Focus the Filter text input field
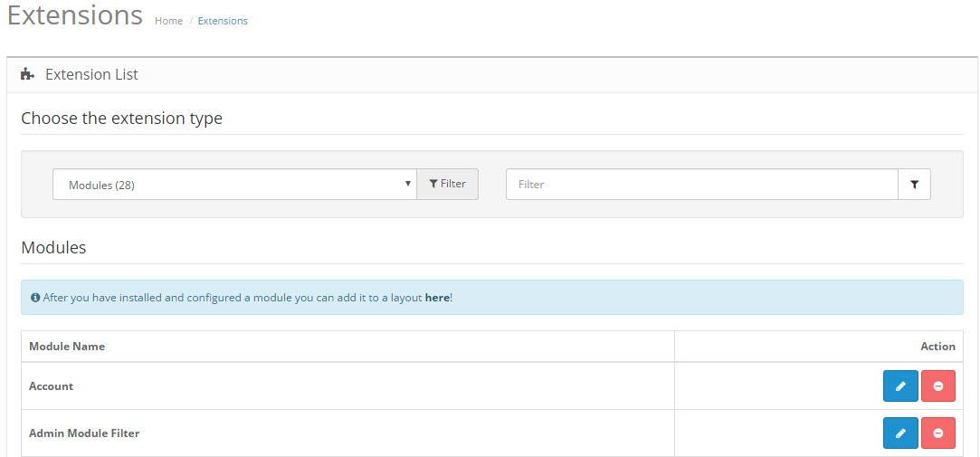This screenshot has width=980, height=457. point(702,185)
